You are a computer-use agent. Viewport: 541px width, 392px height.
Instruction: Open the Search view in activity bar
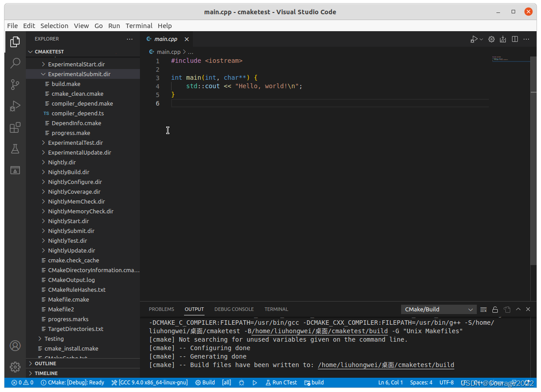(15, 63)
